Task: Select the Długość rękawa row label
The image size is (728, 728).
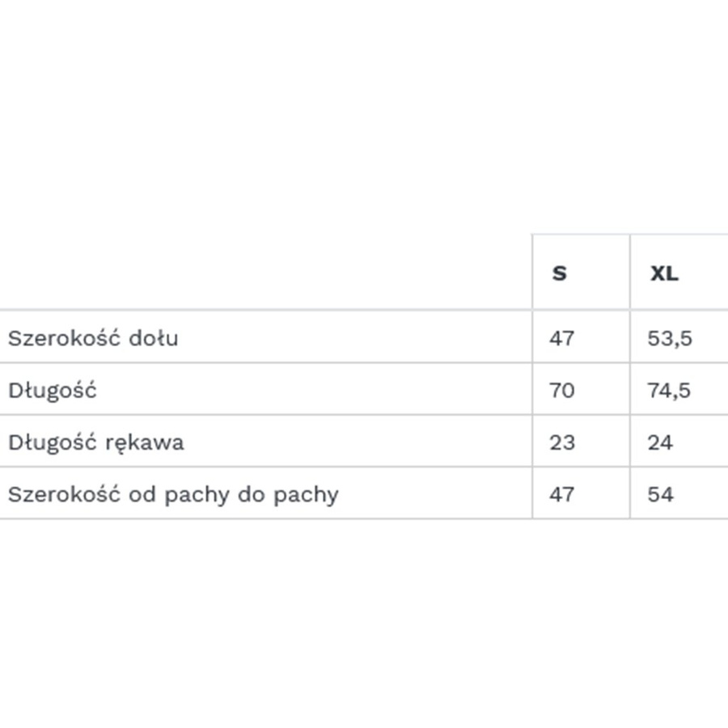Action: [x=95, y=442]
